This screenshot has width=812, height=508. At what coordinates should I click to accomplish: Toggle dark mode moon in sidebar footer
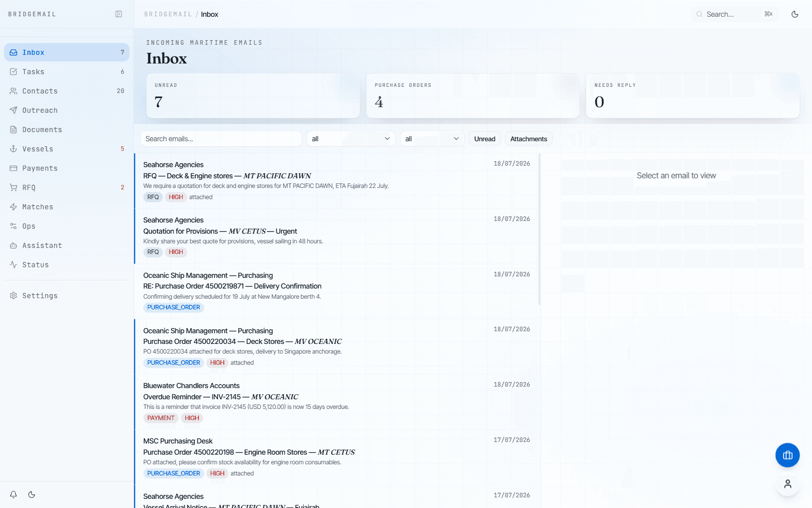[x=32, y=494]
